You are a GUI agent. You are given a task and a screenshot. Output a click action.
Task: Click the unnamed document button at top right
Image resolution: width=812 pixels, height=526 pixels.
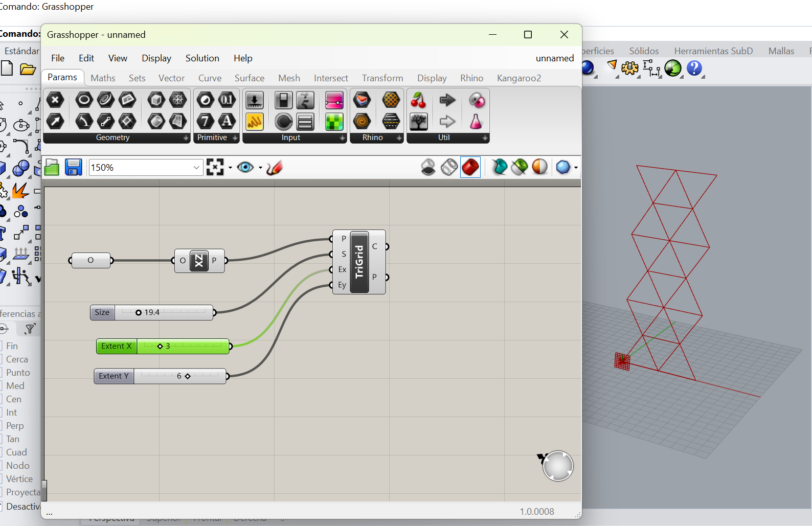pos(554,58)
